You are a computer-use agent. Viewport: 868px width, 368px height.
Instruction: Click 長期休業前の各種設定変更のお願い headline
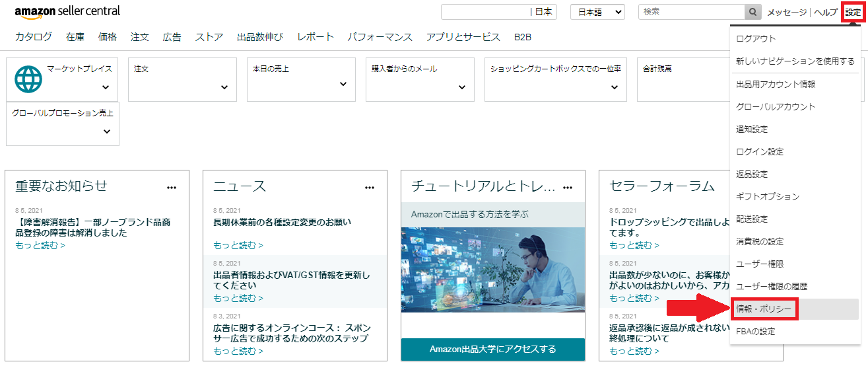(x=282, y=222)
